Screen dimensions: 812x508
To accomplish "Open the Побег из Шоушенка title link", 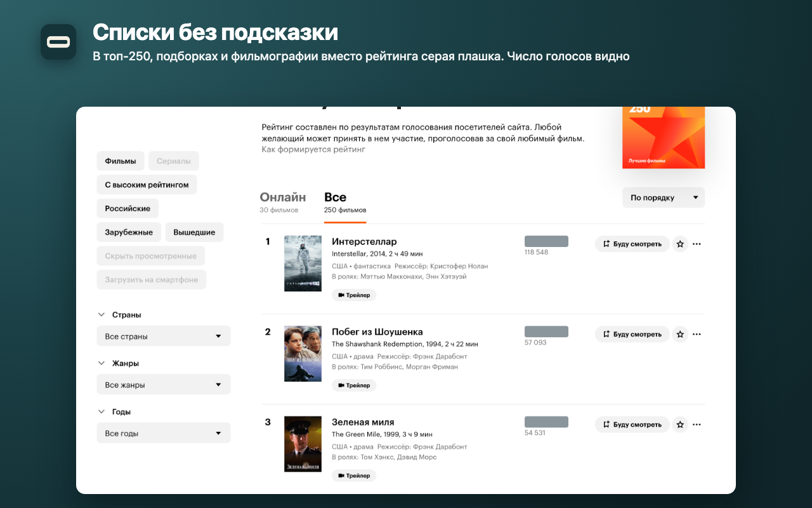I will (377, 331).
